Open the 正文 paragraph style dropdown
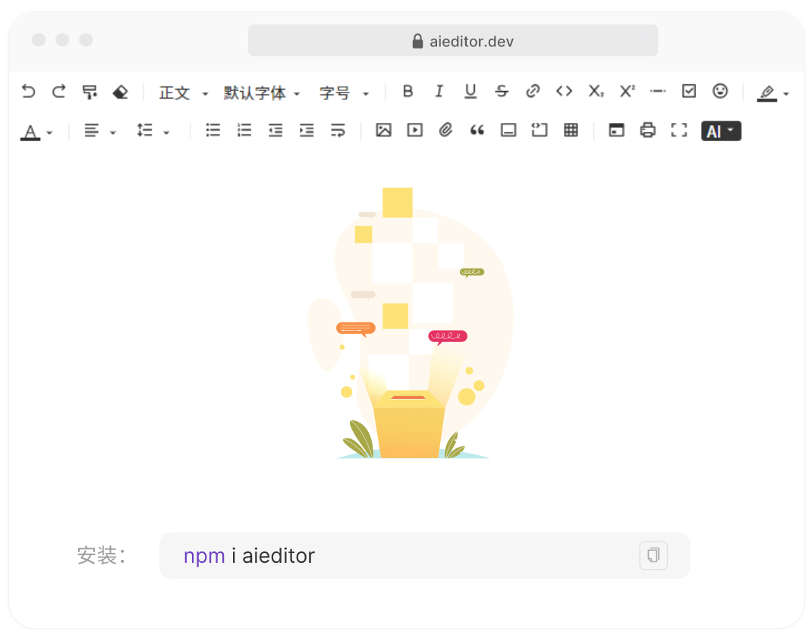Viewport: 812px width, 644px height. [x=183, y=93]
